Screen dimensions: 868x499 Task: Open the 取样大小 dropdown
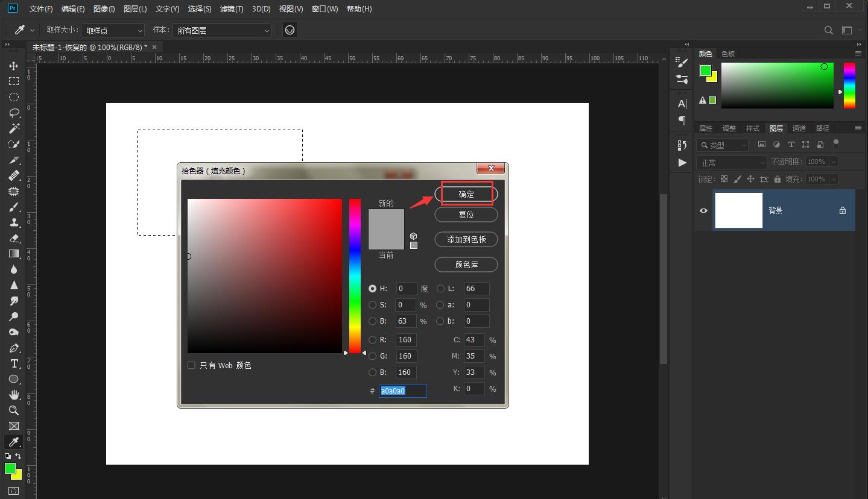click(113, 30)
